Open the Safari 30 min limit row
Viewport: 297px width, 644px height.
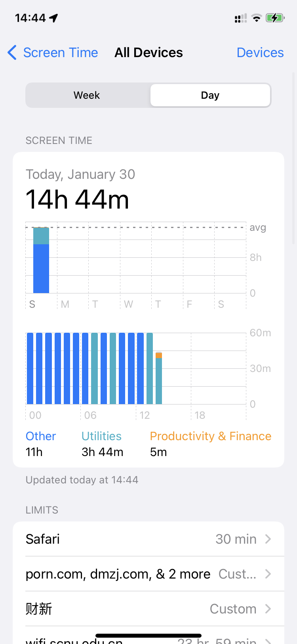point(148,539)
